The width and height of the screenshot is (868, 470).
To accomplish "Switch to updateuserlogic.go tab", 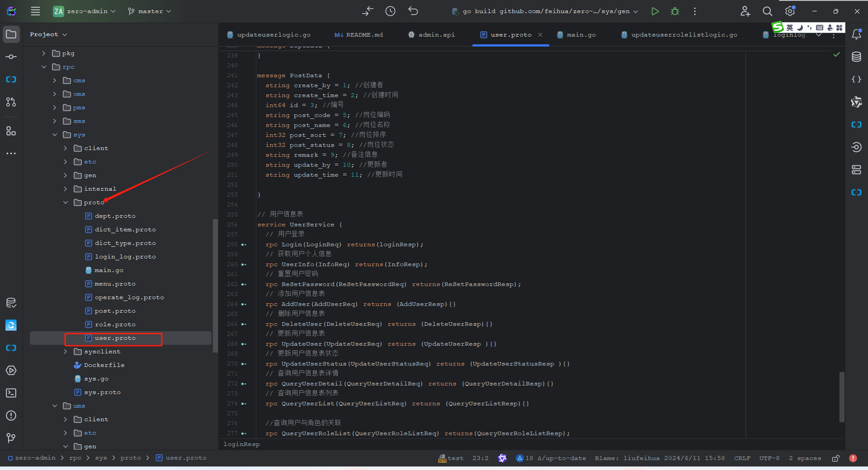I will [x=269, y=35].
